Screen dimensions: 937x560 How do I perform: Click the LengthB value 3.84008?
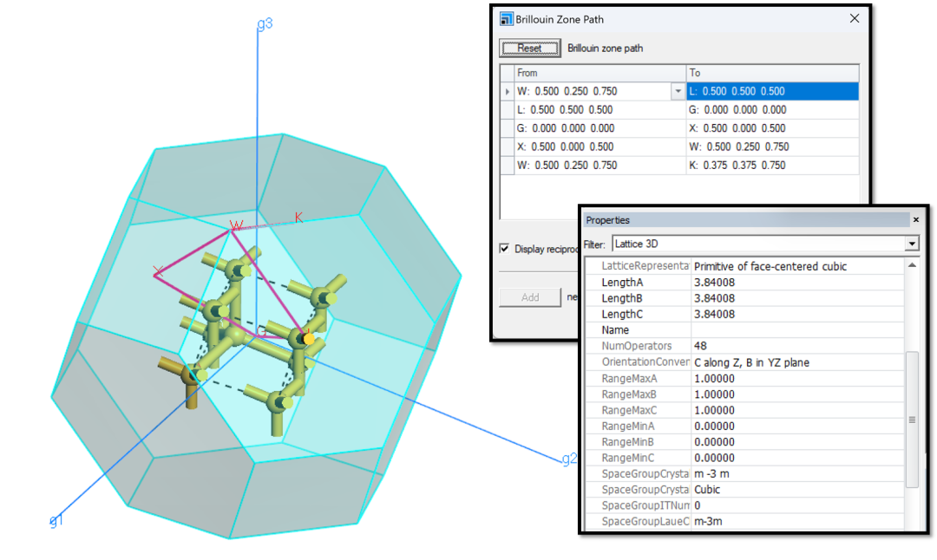point(798,298)
